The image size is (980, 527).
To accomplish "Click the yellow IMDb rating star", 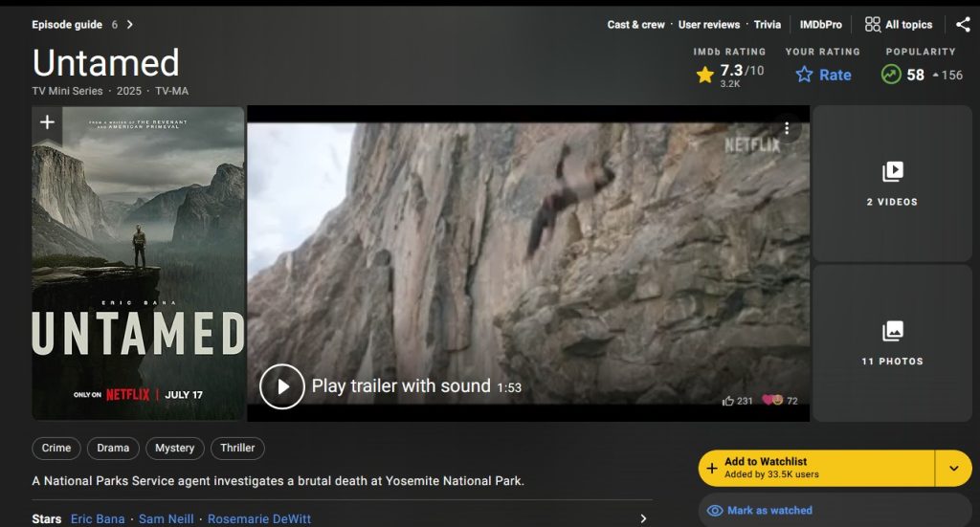I will click(705, 75).
